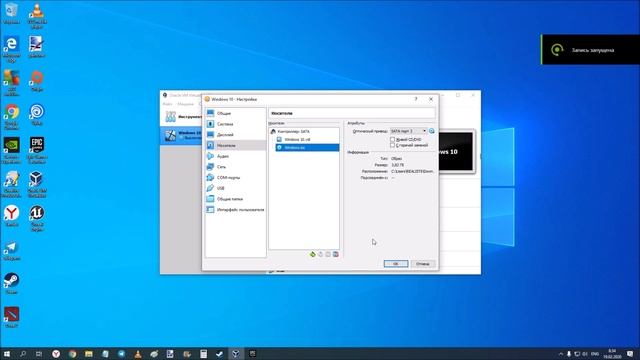Image resolution: width=640 pixels, height=360 pixels.
Task: Click the taskbar clock and date
Action: (x=612, y=354)
